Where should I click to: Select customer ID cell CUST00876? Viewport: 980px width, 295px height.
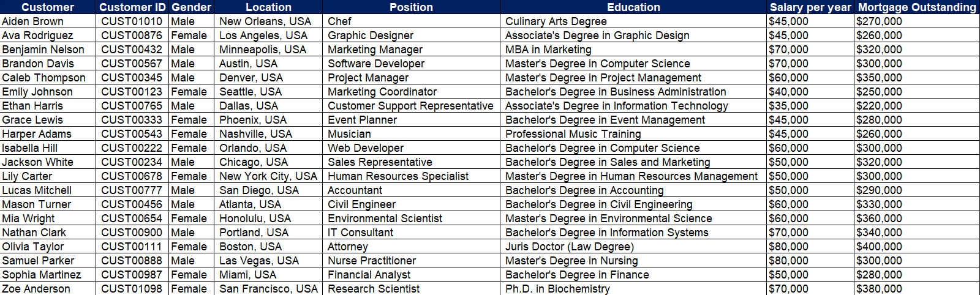pyautogui.click(x=132, y=35)
